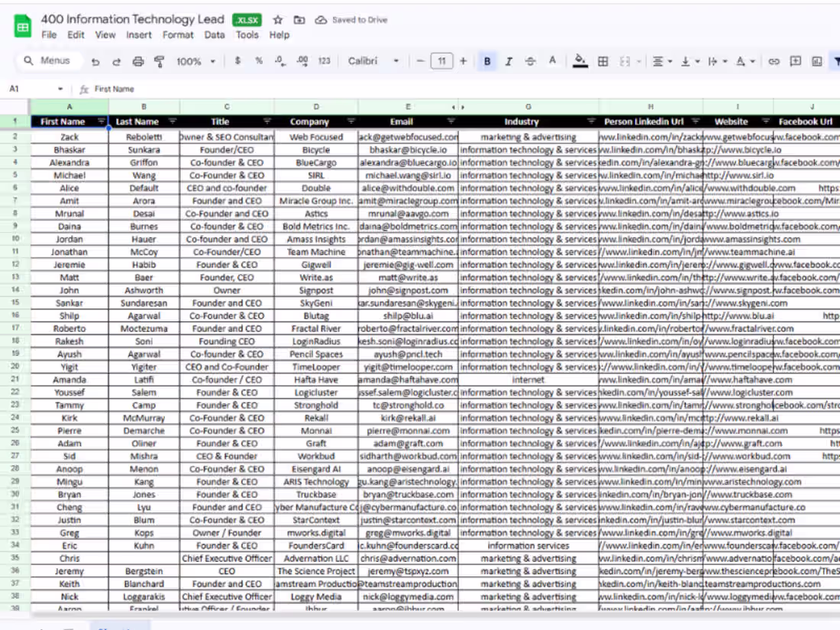Open the zoom 100% dropdown
The width and height of the screenshot is (840, 630).
pos(195,62)
